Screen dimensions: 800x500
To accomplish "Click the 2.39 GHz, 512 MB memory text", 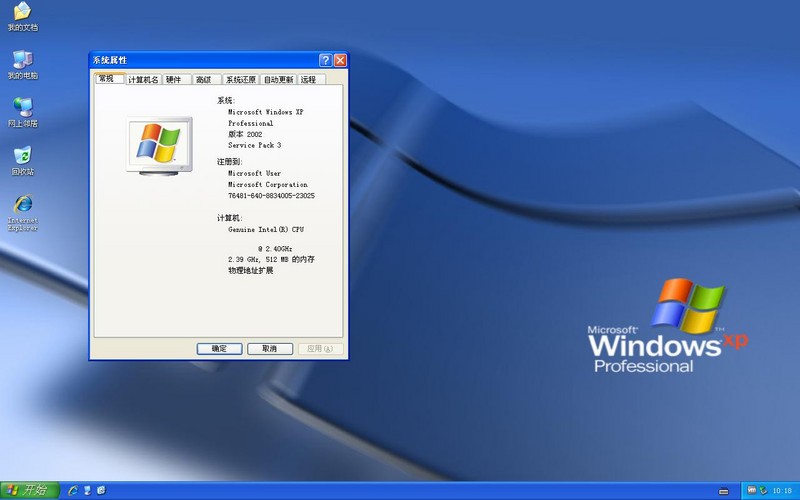I will pyautogui.click(x=271, y=259).
